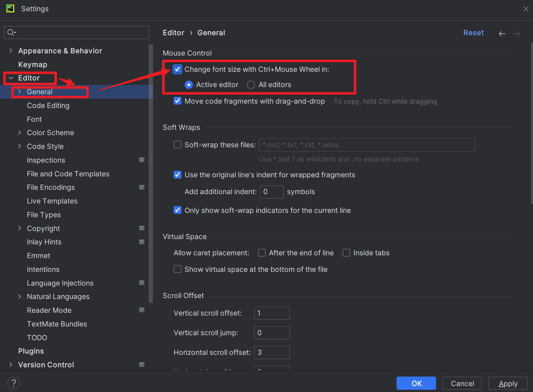Viewport: 533px width, 392px height.
Task: Open the Code Editing settings page
Action: [48, 105]
